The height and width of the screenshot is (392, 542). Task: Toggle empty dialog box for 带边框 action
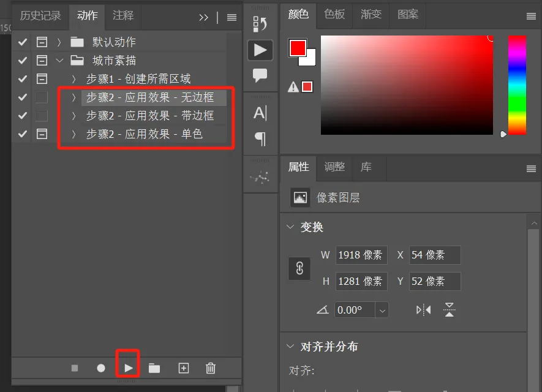point(42,116)
